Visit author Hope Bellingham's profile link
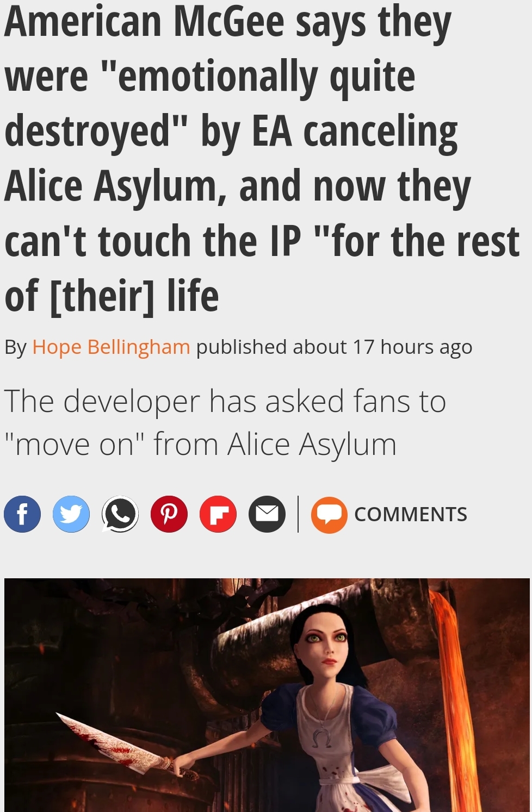This screenshot has width=532, height=812. pos(111,347)
